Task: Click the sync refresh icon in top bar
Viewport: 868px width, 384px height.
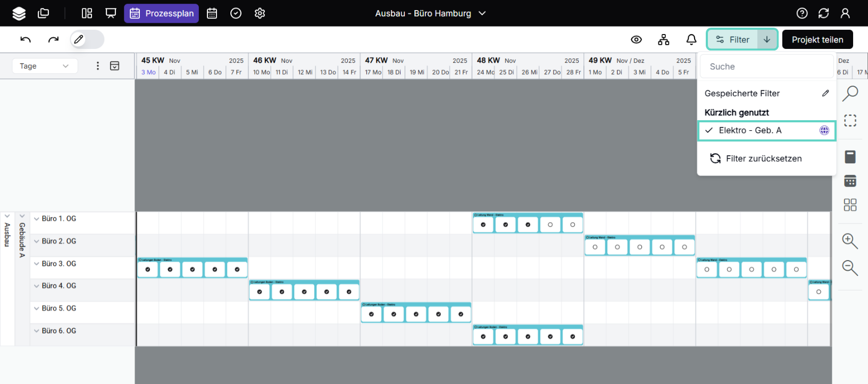Action: [x=823, y=13]
